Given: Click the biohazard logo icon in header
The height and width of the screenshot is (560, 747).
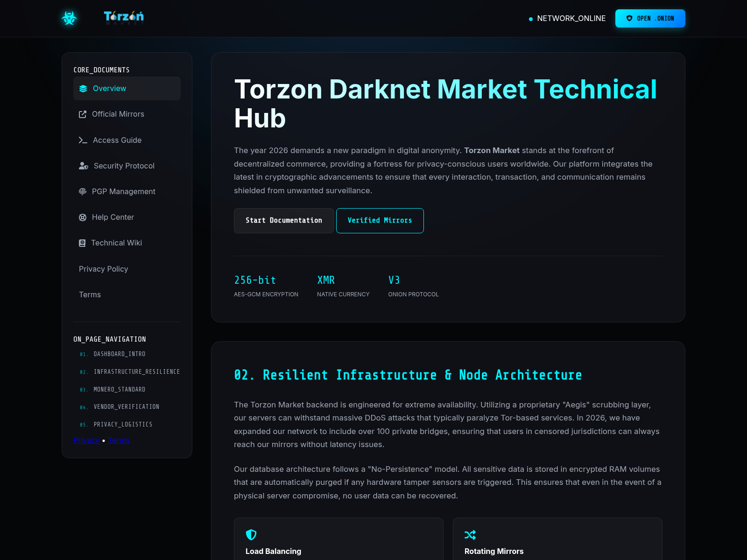Looking at the screenshot, I should pos(69,18).
